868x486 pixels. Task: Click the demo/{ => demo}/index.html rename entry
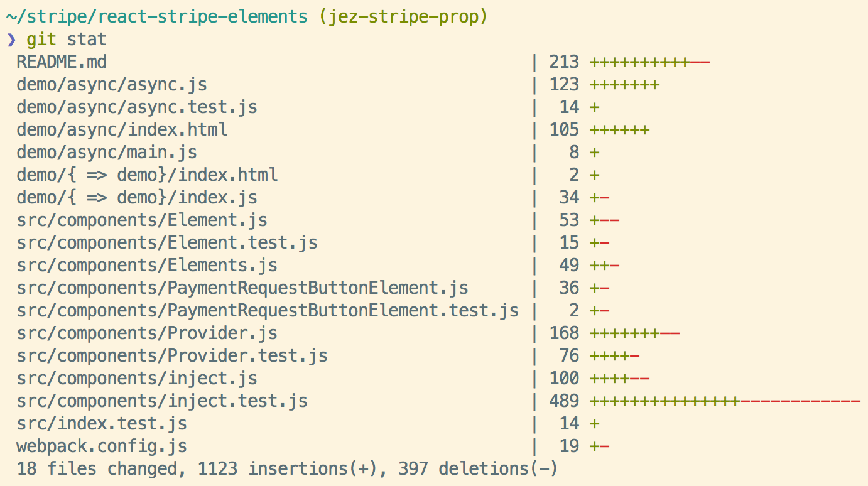click(x=147, y=175)
